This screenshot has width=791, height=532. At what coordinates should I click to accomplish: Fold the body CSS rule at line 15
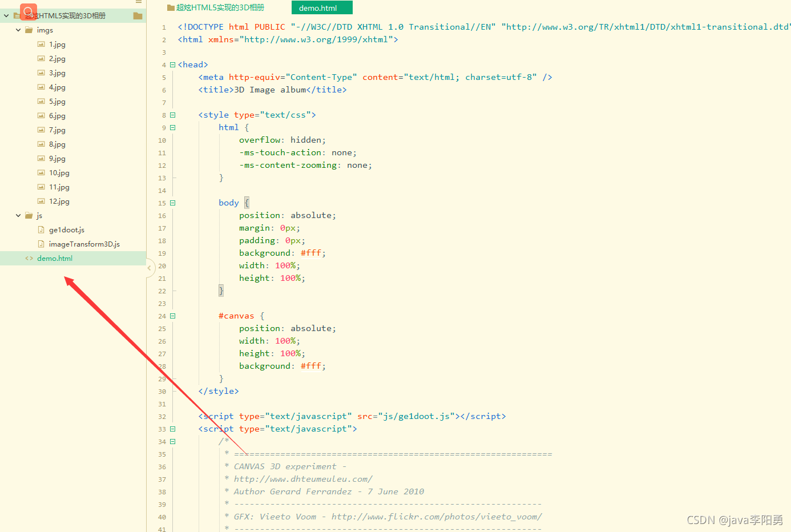point(172,203)
